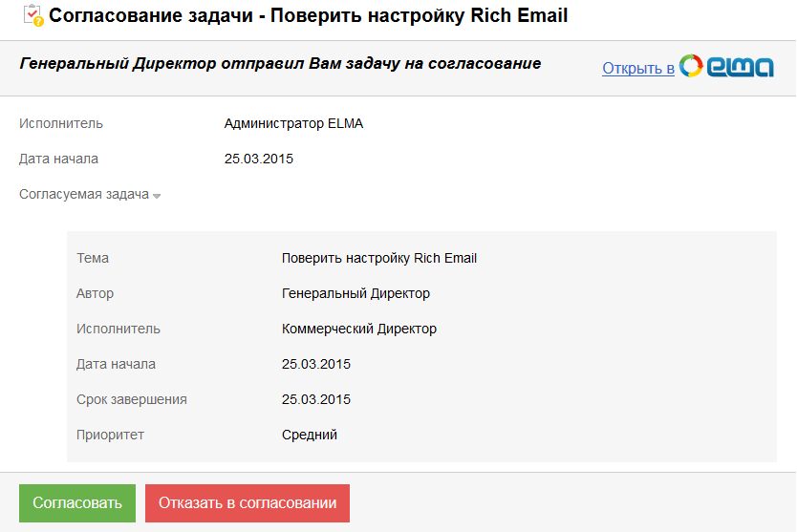
Task: Click the "Автор" field label
Action: 95,293
